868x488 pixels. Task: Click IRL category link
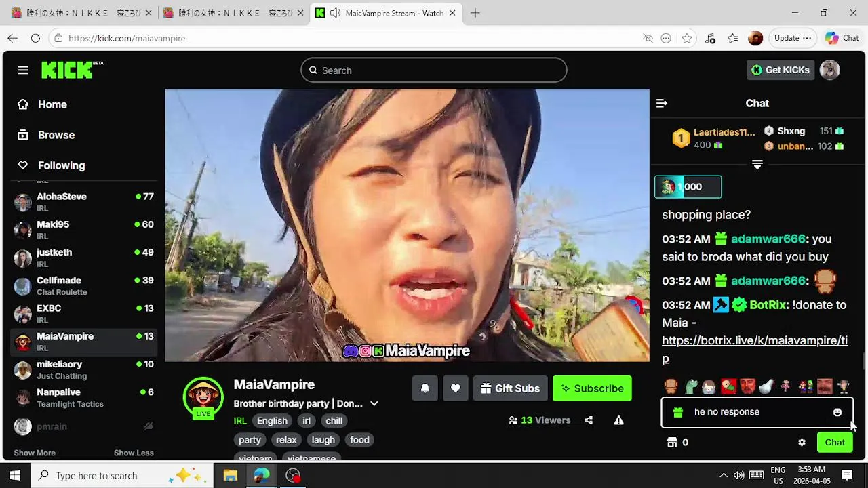240,421
